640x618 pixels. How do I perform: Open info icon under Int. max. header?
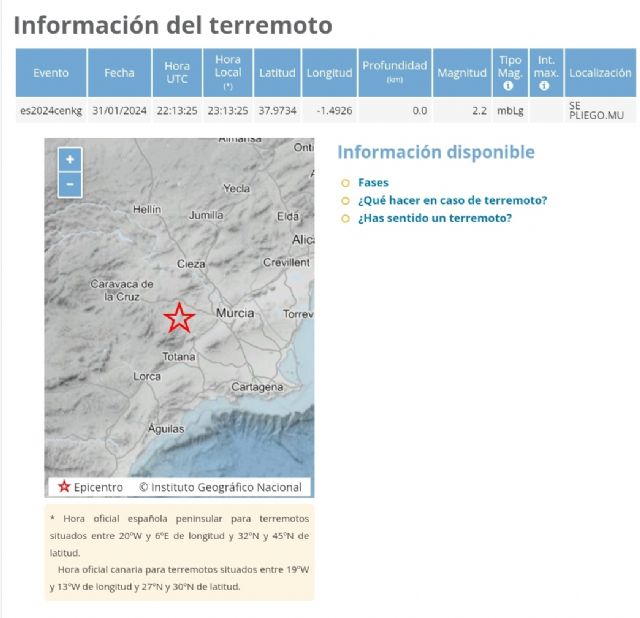(x=545, y=86)
